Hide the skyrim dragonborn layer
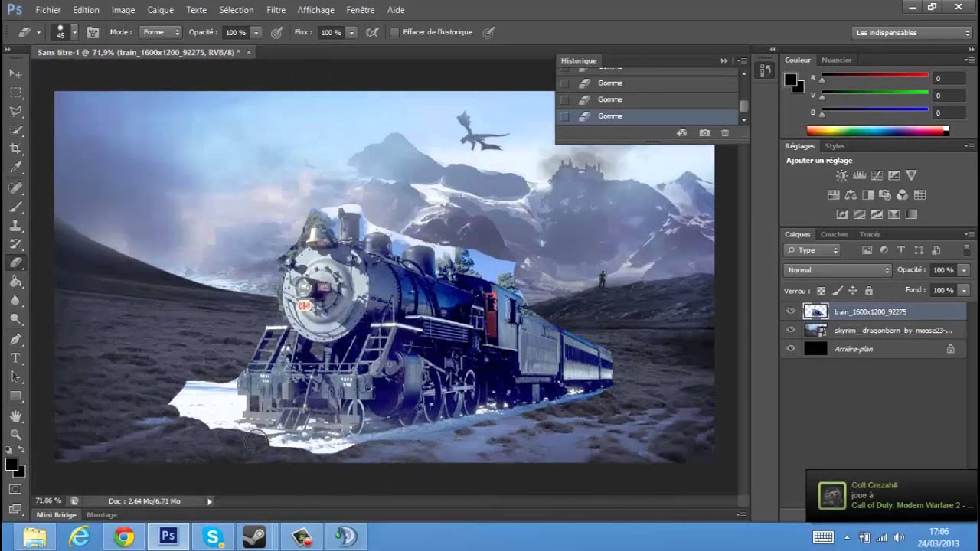980x551 pixels. (791, 330)
